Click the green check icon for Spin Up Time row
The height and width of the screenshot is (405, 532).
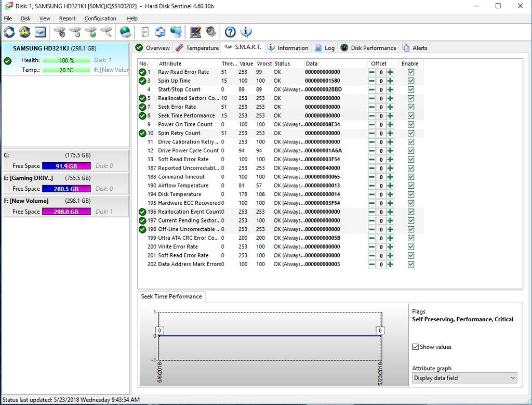coord(142,81)
